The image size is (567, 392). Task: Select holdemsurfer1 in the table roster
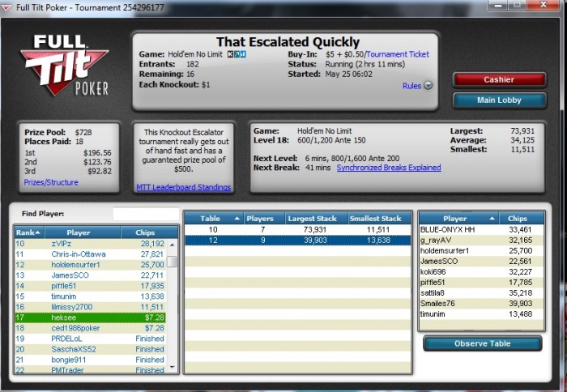click(x=481, y=250)
